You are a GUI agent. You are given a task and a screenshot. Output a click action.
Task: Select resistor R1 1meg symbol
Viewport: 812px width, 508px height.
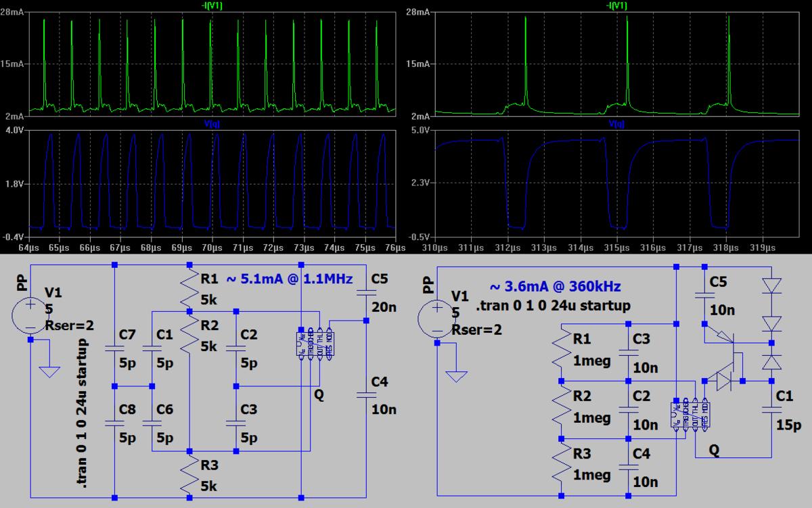[562, 352]
